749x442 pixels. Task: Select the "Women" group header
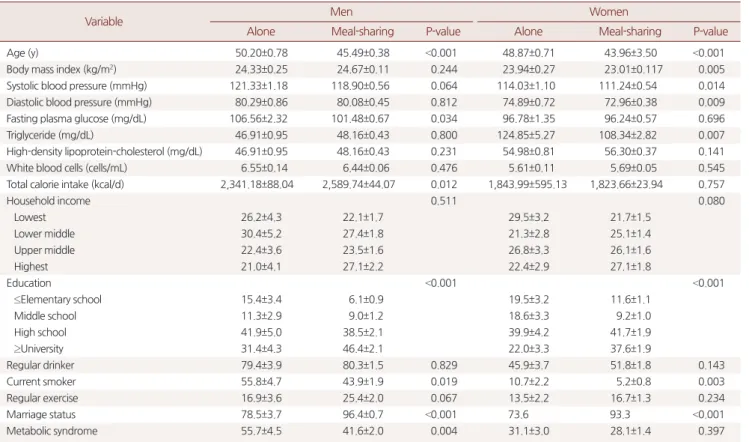click(x=608, y=11)
